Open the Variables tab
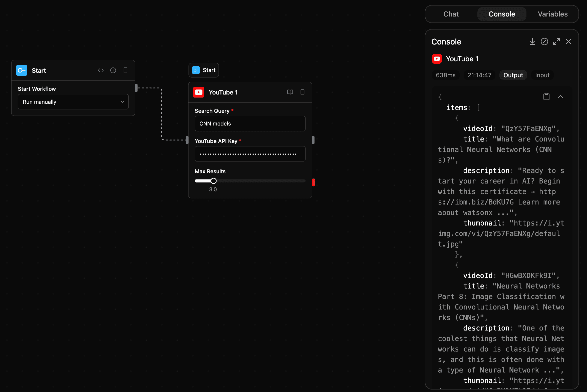 (553, 14)
